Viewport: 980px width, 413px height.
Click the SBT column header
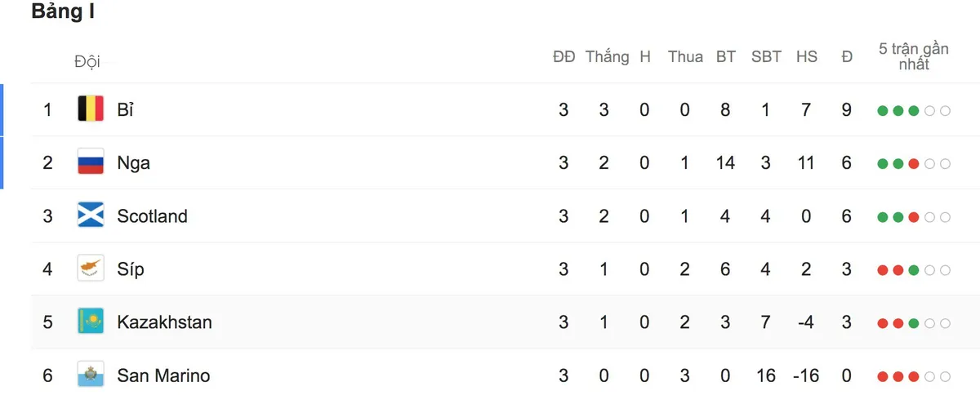[x=766, y=57]
